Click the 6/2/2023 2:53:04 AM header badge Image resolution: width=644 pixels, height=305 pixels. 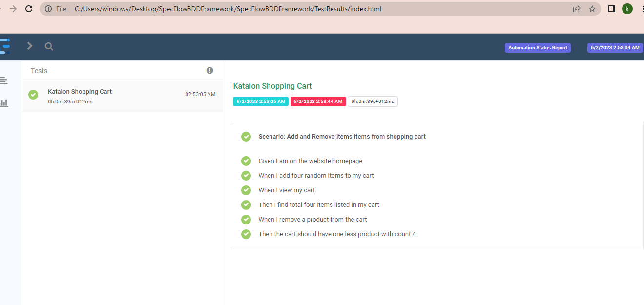click(x=615, y=48)
